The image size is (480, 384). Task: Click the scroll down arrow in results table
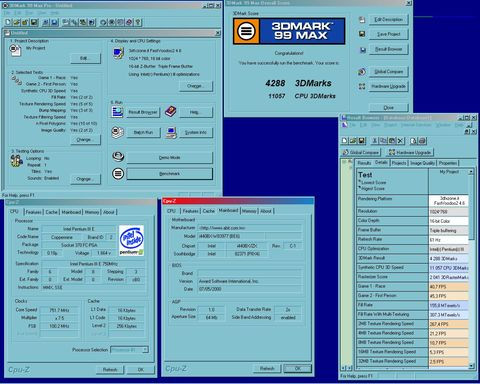471,366
